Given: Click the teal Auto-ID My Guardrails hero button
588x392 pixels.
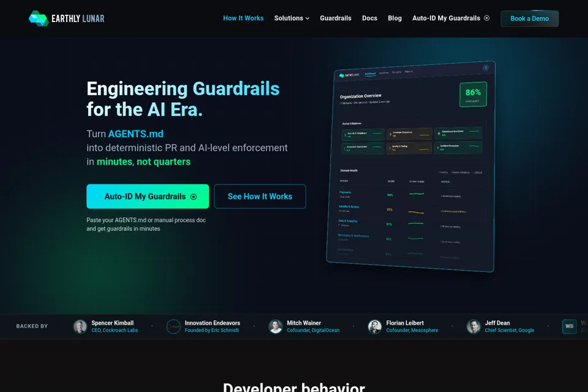Looking at the screenshot, I should 148,196.
